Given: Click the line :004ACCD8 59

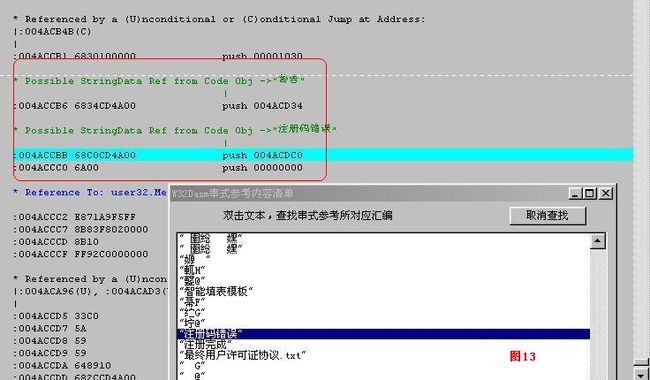Looking at the screenshot, I should pyautogui.click(x=50, y=341).
